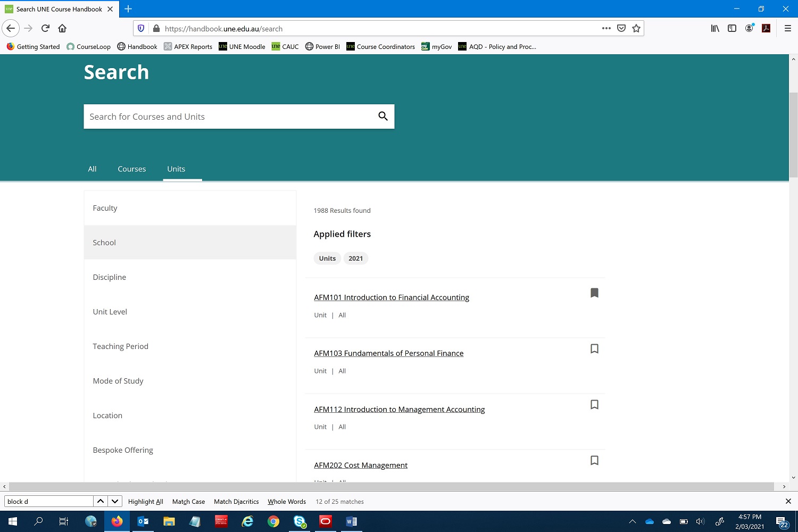798x532 pixels.
Task: Open Firefox hamburger menu
Action: (788, 28)
